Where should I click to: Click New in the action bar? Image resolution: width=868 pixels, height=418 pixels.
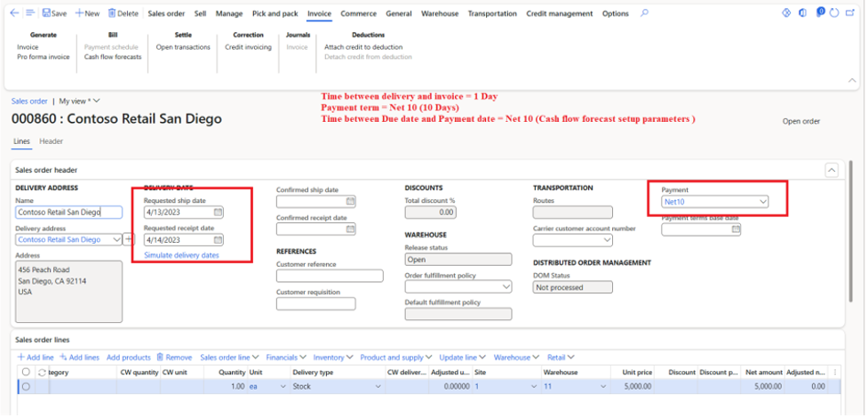coord(87,13)
